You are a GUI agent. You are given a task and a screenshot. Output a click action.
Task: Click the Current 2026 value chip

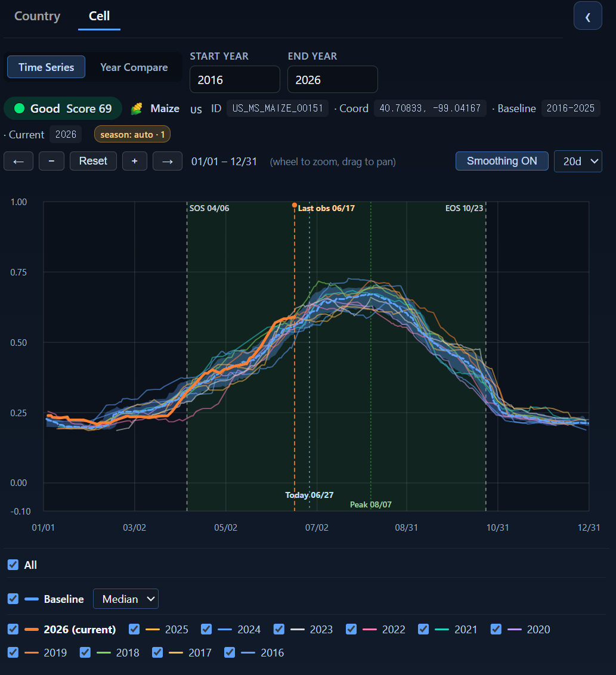click(66, 134)
